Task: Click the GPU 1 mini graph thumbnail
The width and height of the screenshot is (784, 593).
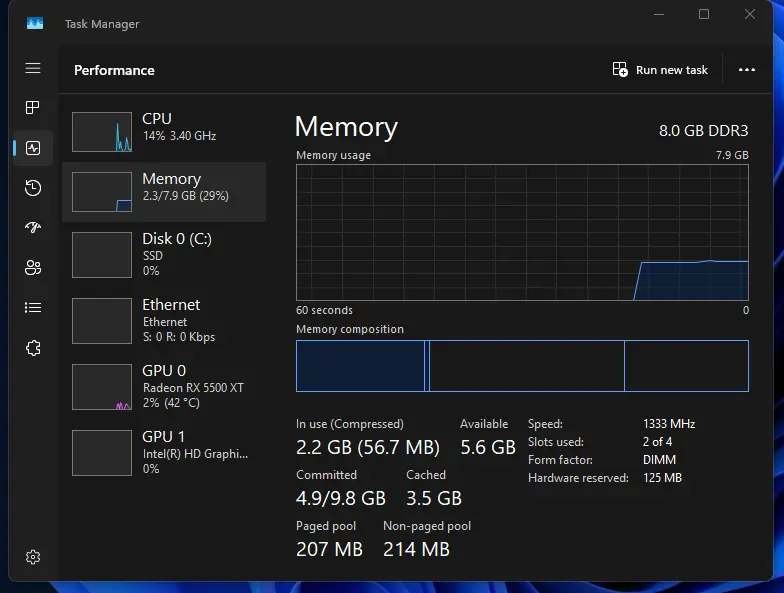Action: click(102, 453)
